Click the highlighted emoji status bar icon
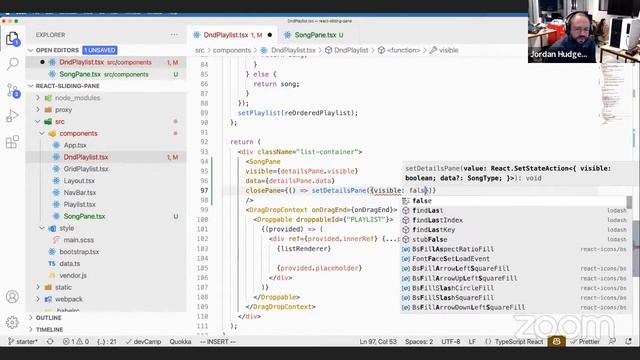 click(x=556, y=342)
